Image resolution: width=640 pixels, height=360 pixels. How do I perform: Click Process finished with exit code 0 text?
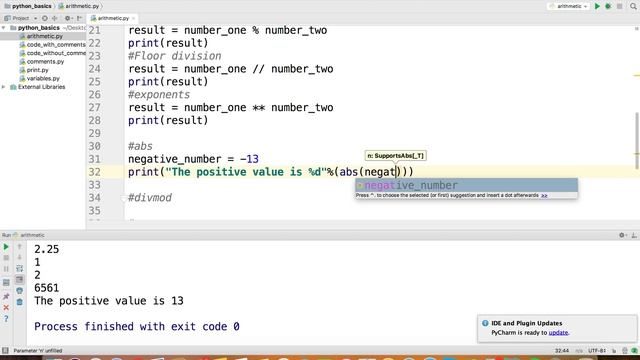[x=137, y=327]
